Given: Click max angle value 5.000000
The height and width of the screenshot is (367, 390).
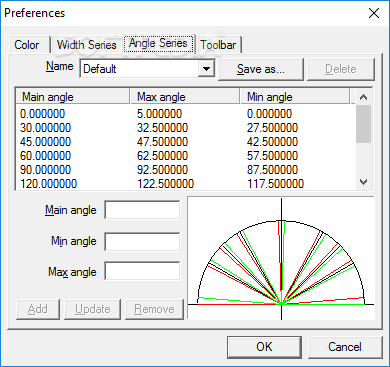Looking at the screenshot, I should [x=159, y=114].
